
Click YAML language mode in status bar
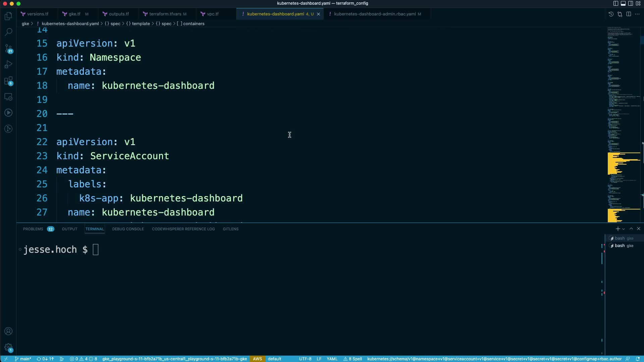[332, 359]
